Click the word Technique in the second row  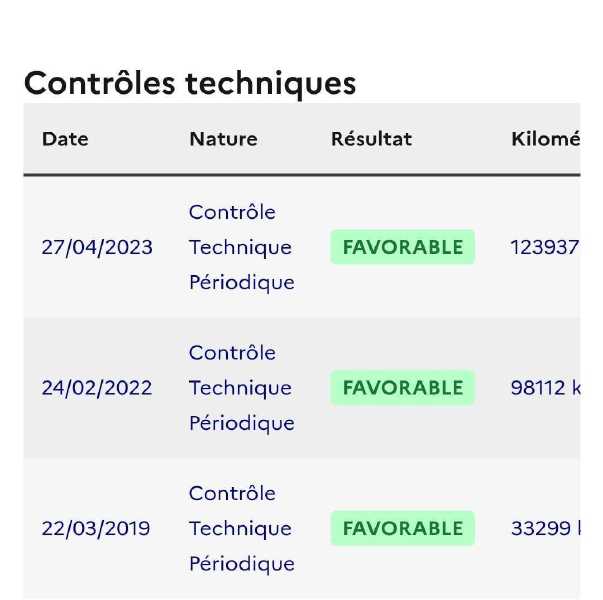(240, 388)
